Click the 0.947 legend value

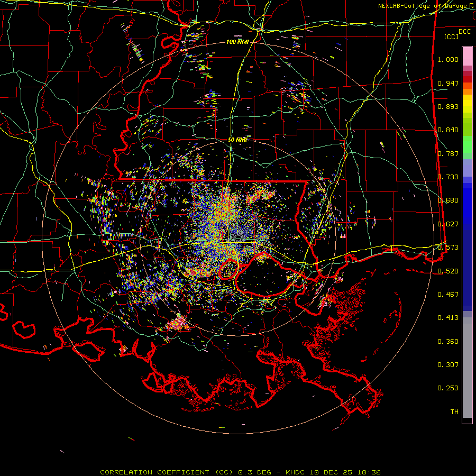[x=448, y=83]
